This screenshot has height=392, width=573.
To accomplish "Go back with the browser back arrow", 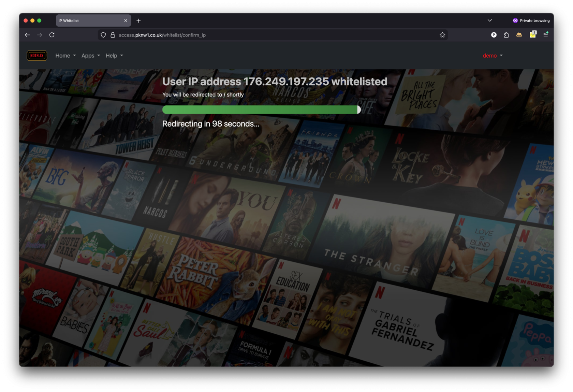I will (27, 35).
